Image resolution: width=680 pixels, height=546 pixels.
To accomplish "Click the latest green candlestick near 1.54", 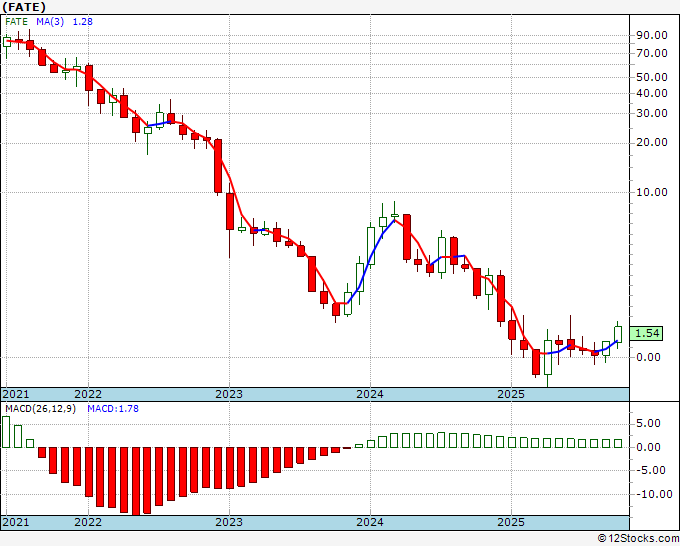I will tap(618, 334).
